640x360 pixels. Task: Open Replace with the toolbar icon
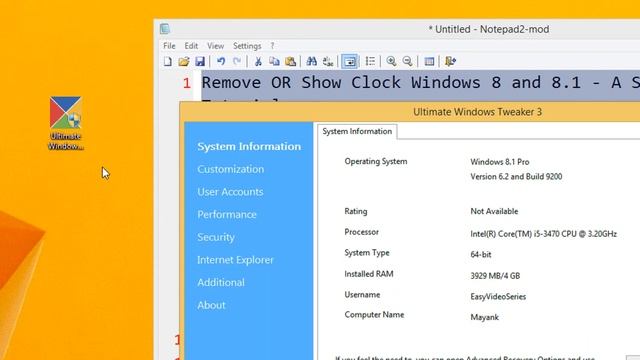click(x=328, y=62)
